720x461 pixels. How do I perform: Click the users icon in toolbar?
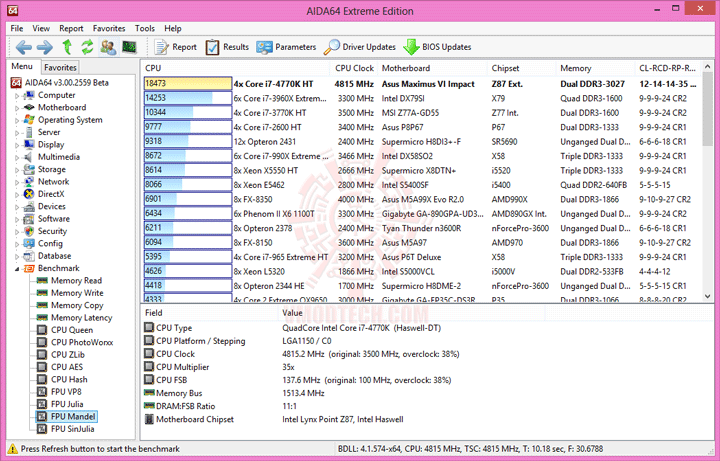(108, 47)
